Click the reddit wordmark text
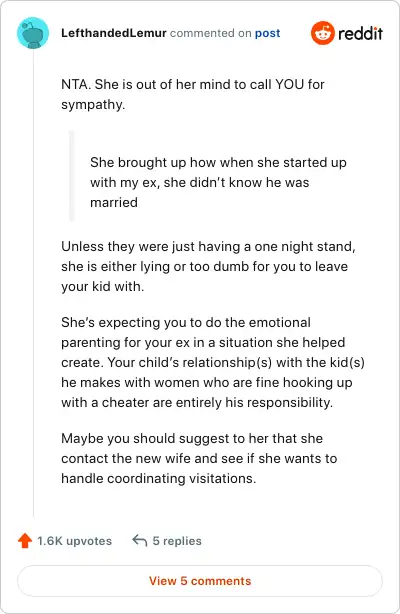This screenshot has width=400, height=614. coord(360,33)
